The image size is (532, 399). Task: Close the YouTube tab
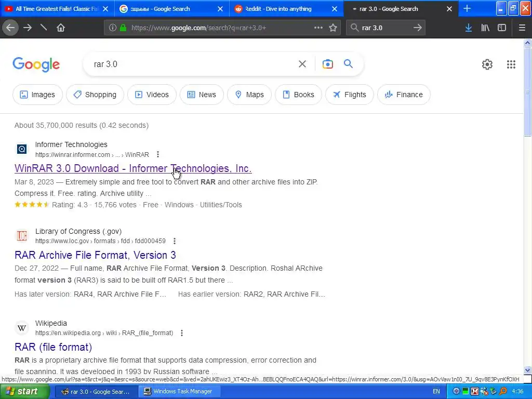(105, 9)
